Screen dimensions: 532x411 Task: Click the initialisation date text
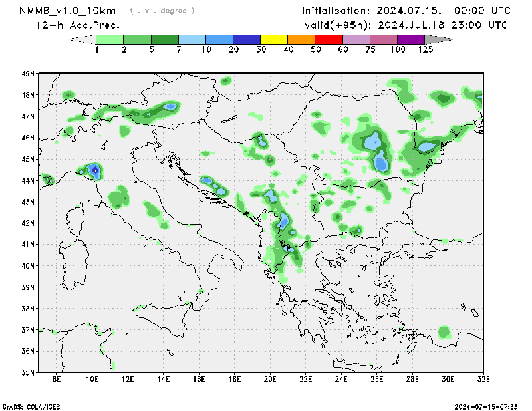(406, 11)
